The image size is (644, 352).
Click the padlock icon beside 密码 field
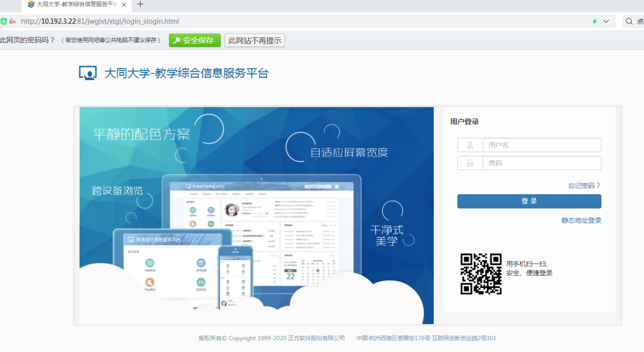coord(470,163)
